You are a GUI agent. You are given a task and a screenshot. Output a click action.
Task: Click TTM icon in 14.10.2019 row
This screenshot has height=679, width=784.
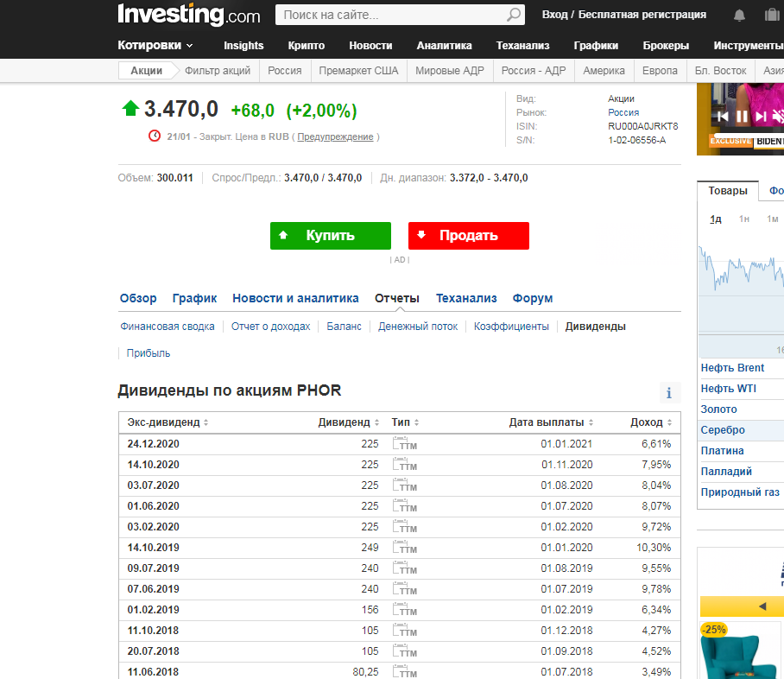tap(404, 548)
